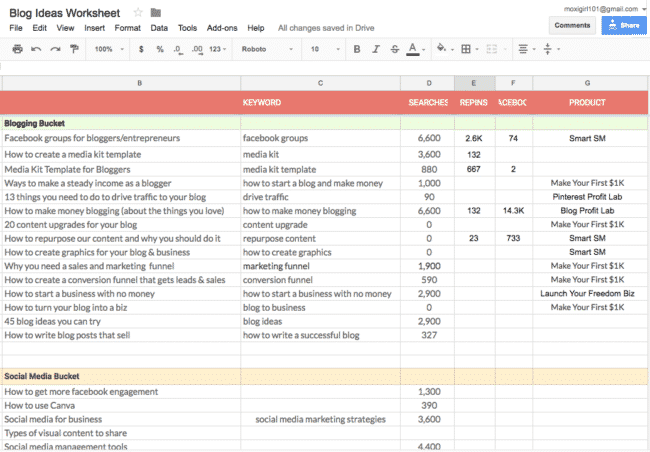Screen dimensions: 650x452
Task: Click the PRODUCT header cell
Action: click(x=590, y=102)
